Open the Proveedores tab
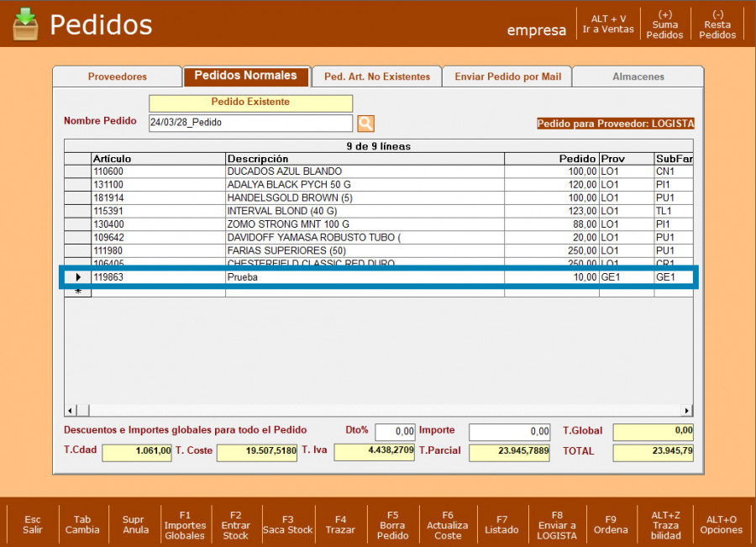Image resolution: width=756 pixels, height=547 pixels. [118, 76]
